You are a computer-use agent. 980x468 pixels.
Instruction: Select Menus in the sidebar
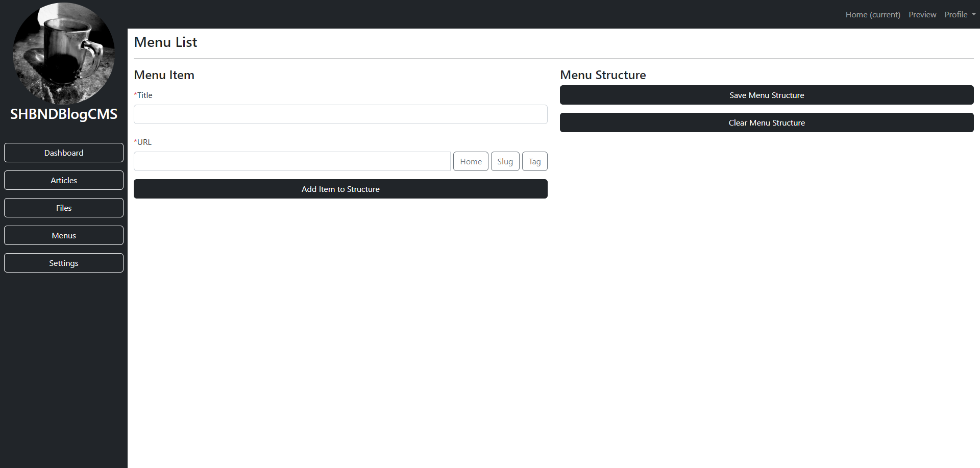(64, 235)
